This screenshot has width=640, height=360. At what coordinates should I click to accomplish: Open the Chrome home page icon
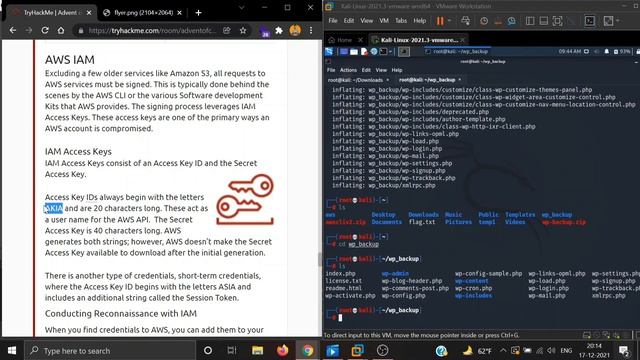coord(61,30)
